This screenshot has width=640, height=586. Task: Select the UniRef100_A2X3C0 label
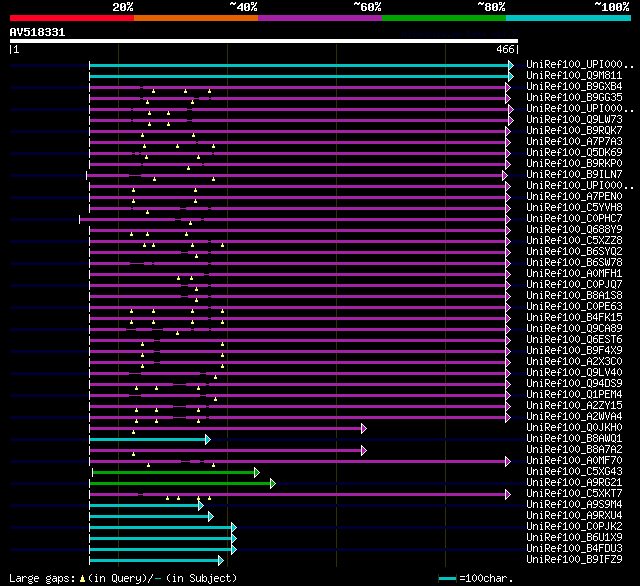[x=574, y=362]
